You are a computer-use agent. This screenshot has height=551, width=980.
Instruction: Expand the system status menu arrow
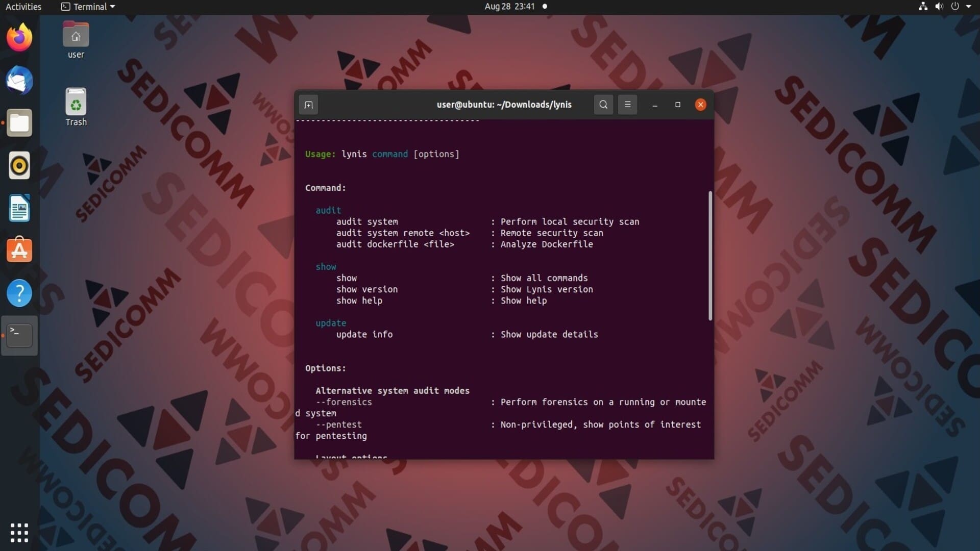coord(968,7)
